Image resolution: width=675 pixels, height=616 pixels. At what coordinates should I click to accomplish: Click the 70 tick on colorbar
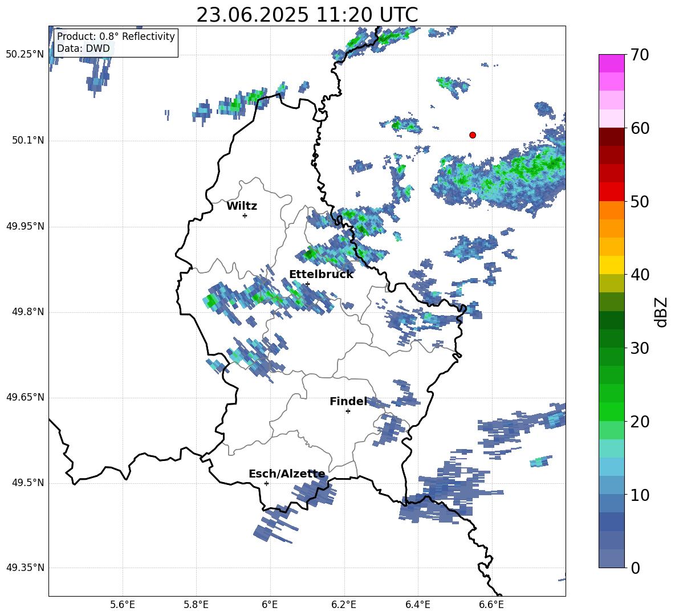[x=640, y=55]
